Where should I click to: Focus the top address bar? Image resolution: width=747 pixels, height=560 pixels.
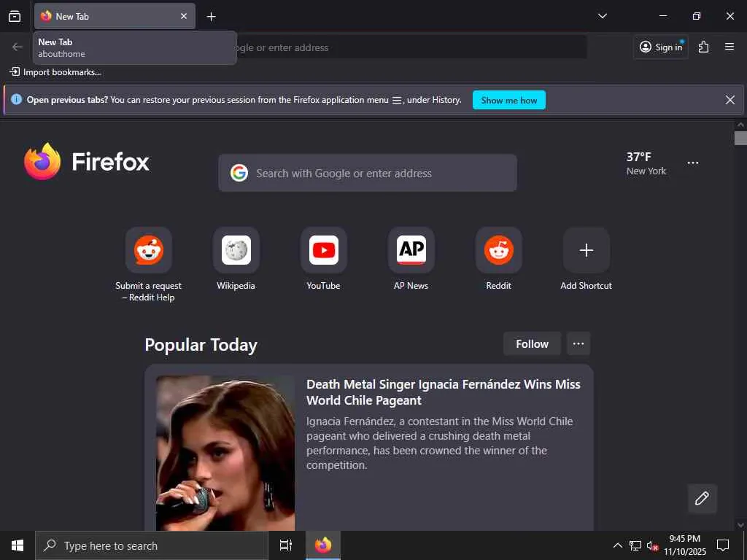click(x=411, y=47)
